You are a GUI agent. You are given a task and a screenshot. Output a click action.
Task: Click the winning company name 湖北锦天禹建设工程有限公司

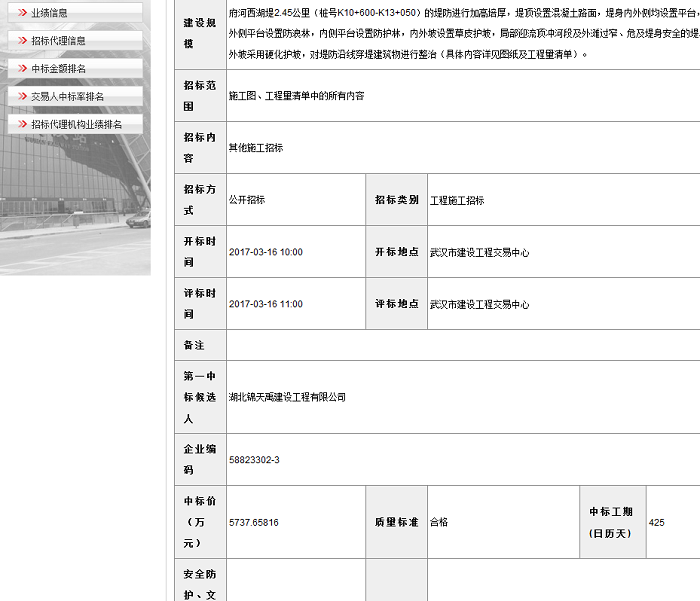(x=287, y=397)
